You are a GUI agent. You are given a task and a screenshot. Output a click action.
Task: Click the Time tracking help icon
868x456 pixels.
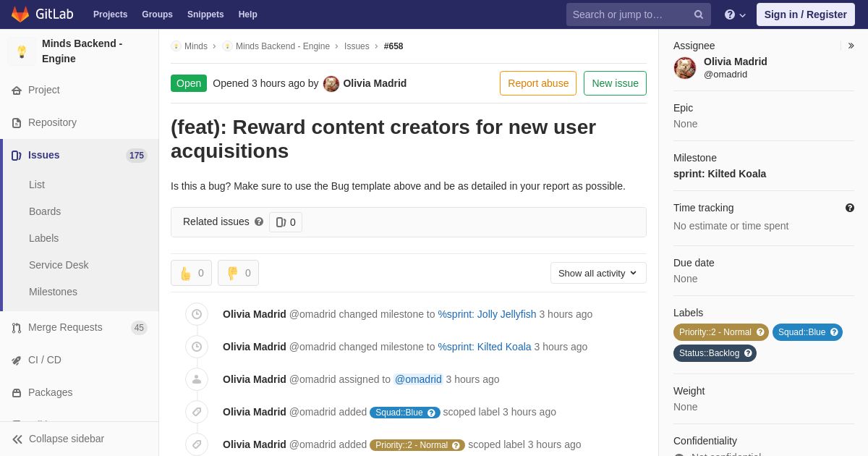click(850, 208)
